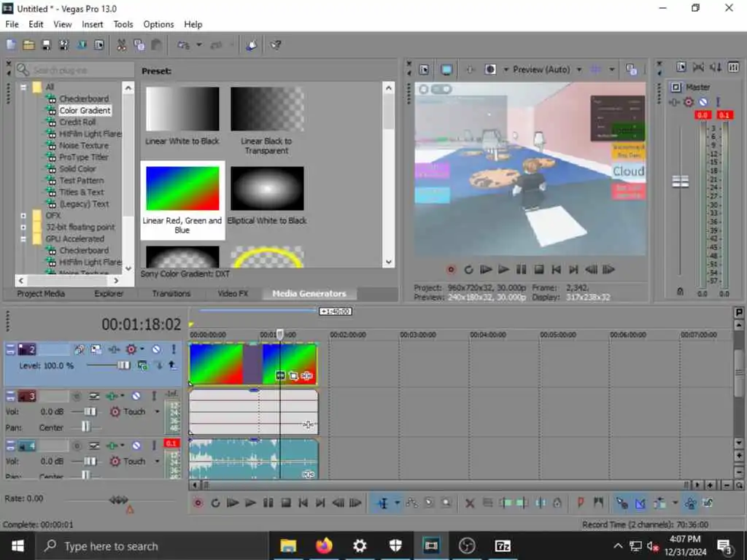Click the Undo toolbar icon
747x560 pixels.
coord(183,45)
